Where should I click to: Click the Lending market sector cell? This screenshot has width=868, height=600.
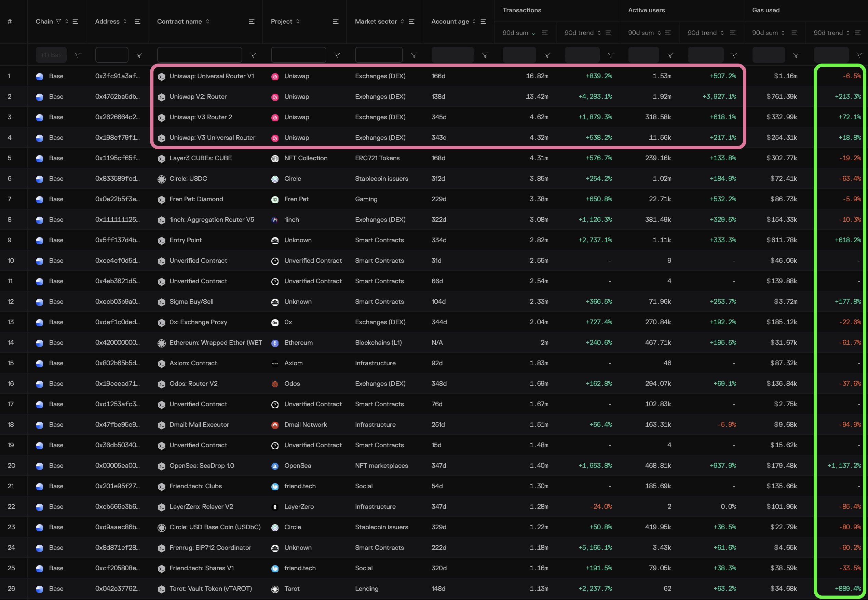point(367,589)
